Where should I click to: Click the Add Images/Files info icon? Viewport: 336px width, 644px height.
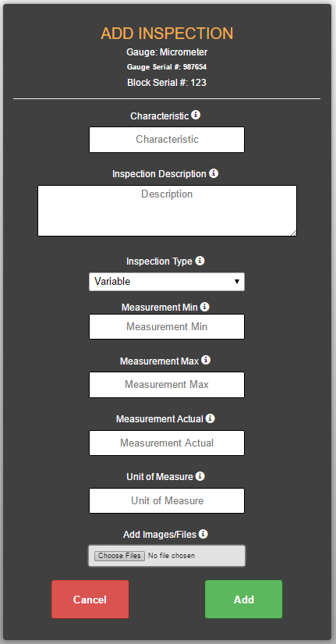(203, 534)
